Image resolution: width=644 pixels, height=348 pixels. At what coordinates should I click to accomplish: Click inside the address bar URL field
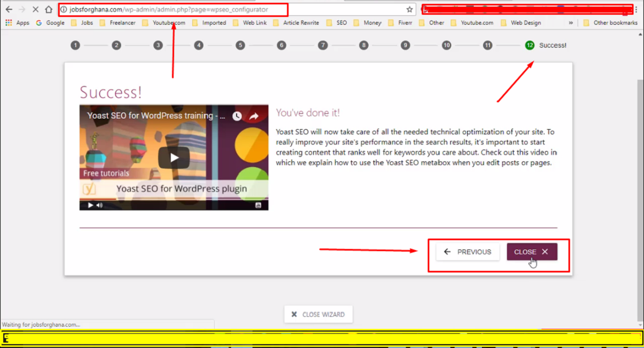tap(164, 9)
